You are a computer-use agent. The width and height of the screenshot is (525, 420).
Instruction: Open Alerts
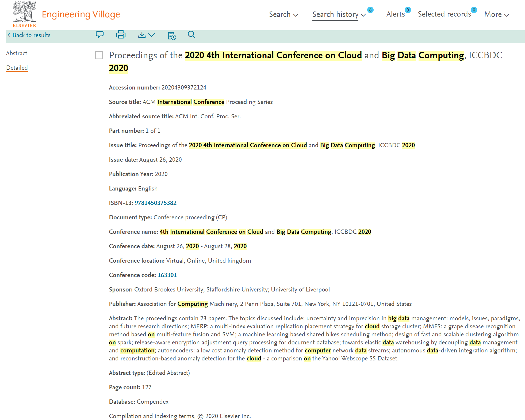396,14
